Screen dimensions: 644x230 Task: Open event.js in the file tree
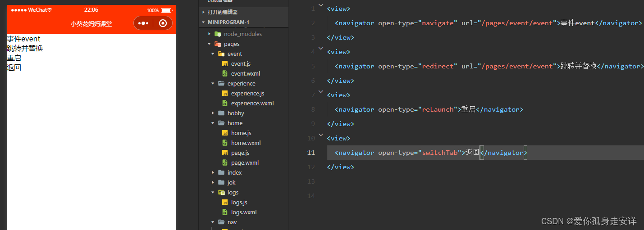[241, 63]
